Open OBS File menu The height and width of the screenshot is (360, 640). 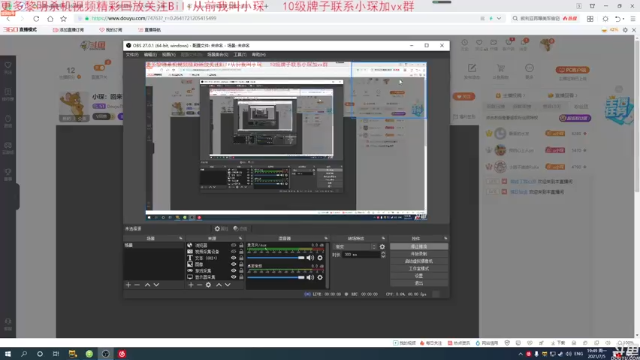[x=132, y=55]
